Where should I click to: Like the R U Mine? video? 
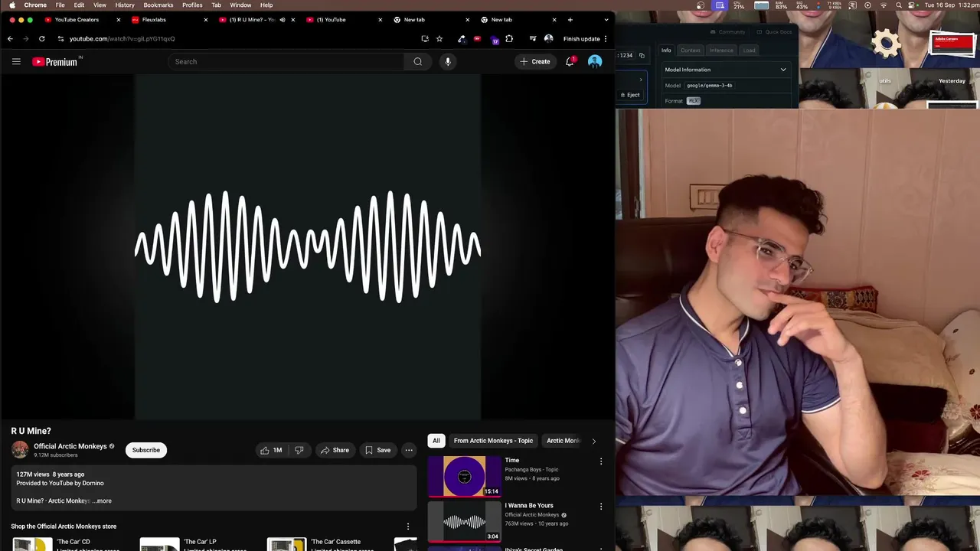pos(271,450)
